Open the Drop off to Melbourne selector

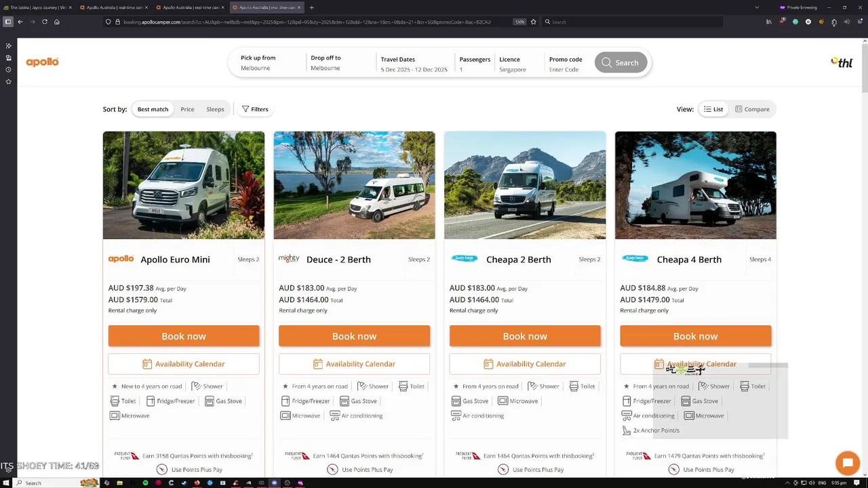(x=339, y=63)
